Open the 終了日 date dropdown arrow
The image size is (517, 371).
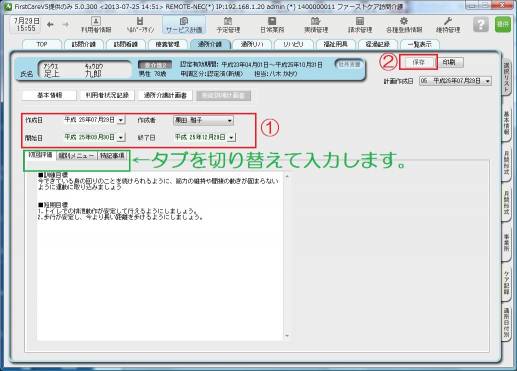[231, 137]
